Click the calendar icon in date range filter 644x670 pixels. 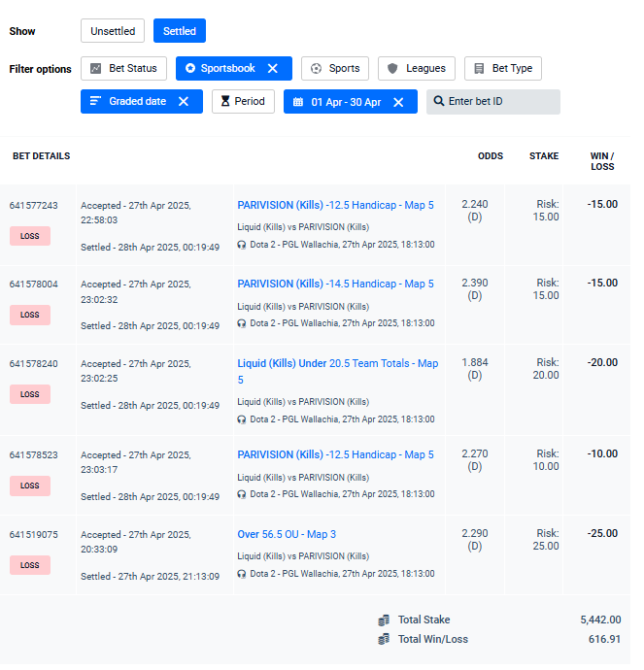click(x=298, y=102)
